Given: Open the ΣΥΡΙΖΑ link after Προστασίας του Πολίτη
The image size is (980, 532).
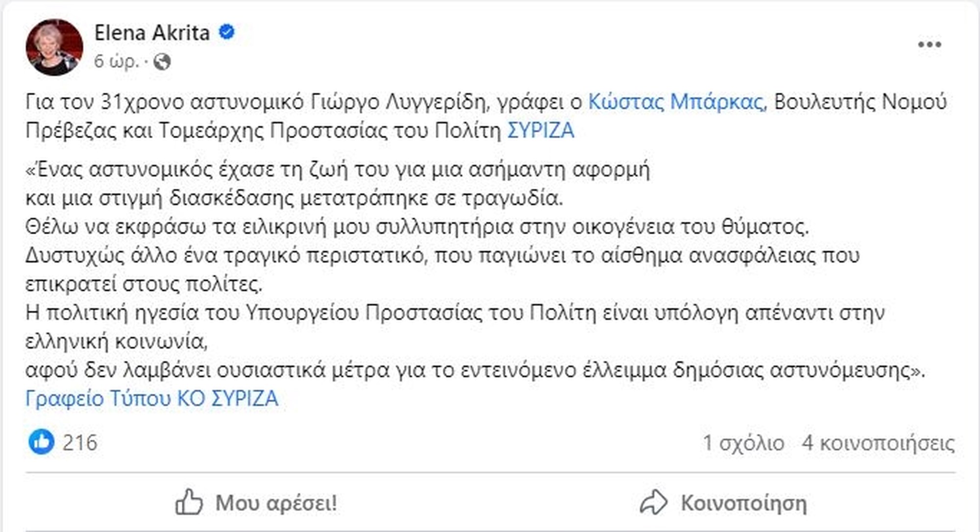Looking at the screenshot, I should [540, 130].
